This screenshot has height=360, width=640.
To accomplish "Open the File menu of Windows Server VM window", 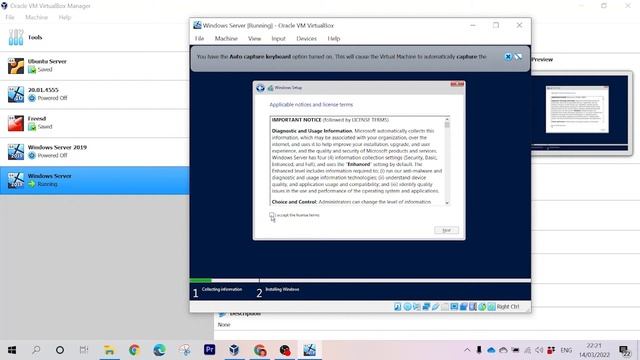I will (x=199, y=38).
